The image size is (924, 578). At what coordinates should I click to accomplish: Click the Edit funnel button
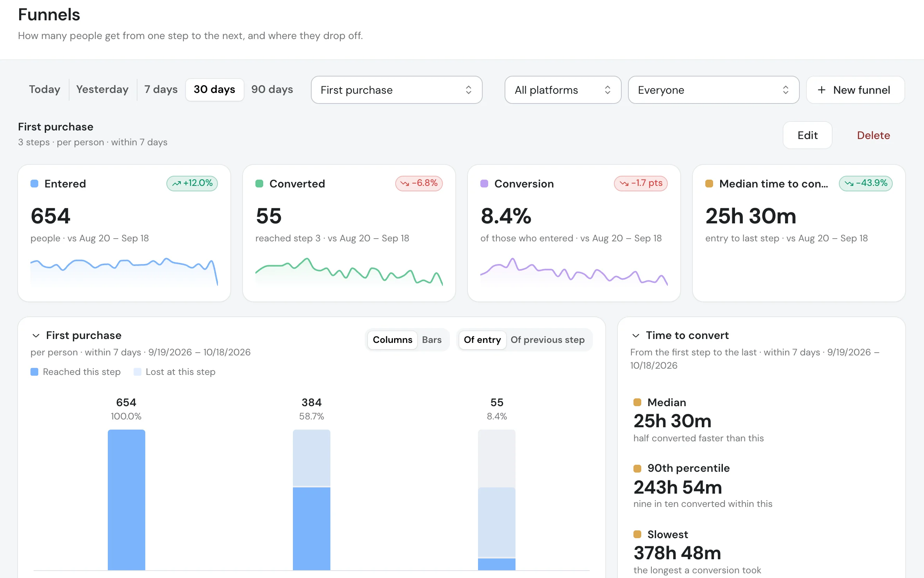point(807,135)
